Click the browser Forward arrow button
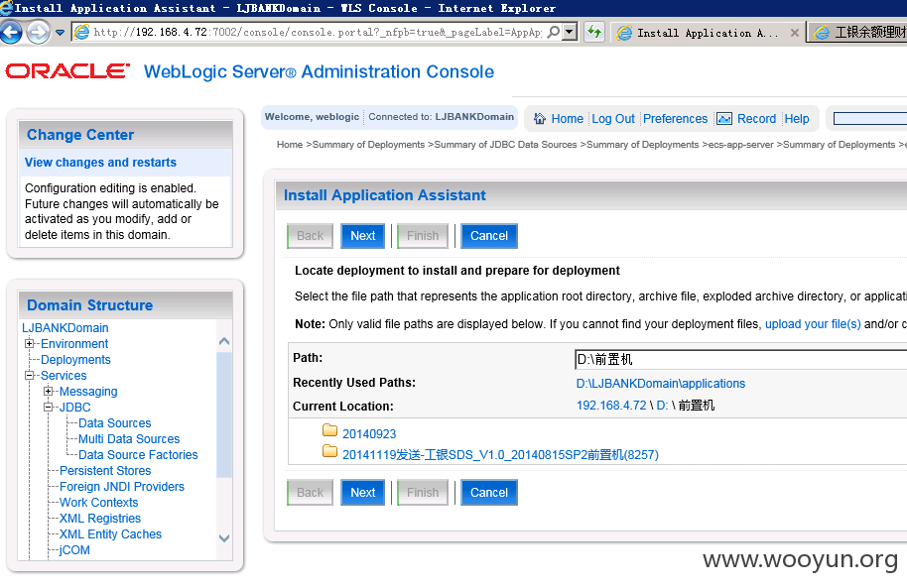The height and width of the screenshot is (588, 907). [x=38, y=32]
